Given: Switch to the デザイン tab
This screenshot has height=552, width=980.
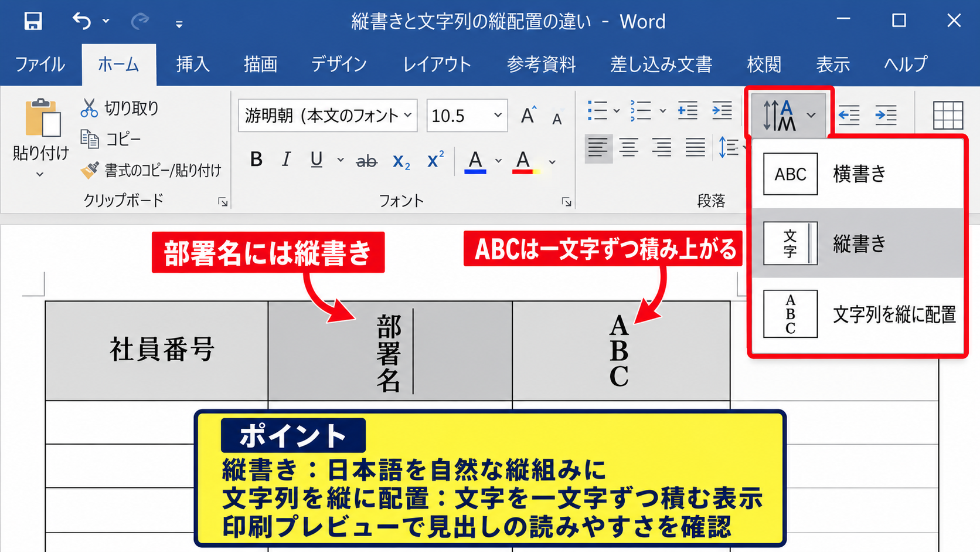Looking at the screenshot, I should [x=339, y=64].
